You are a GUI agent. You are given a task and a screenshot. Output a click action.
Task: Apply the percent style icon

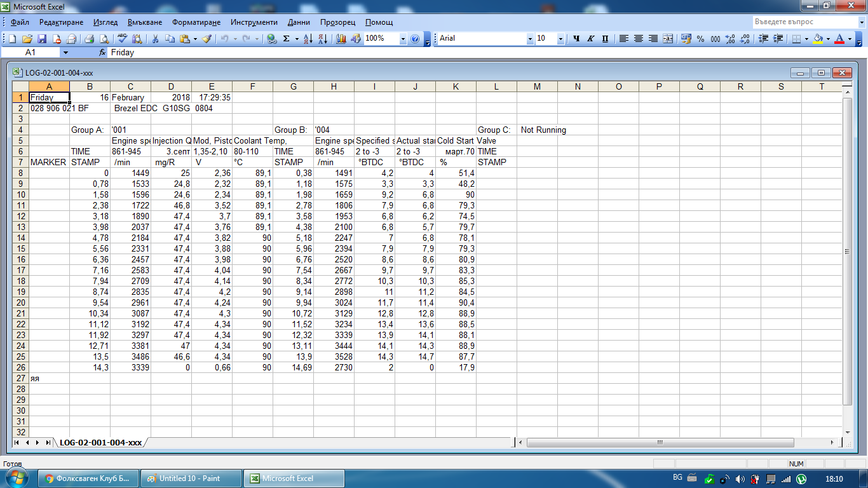700,39
